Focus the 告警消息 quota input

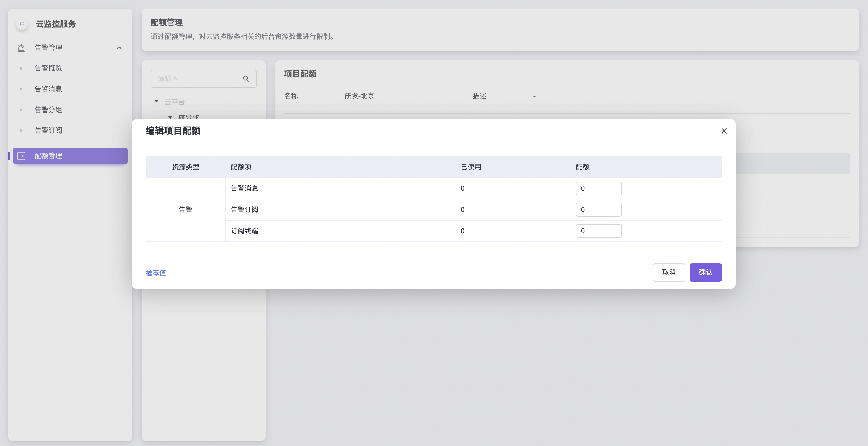click(x=599, y=188)
